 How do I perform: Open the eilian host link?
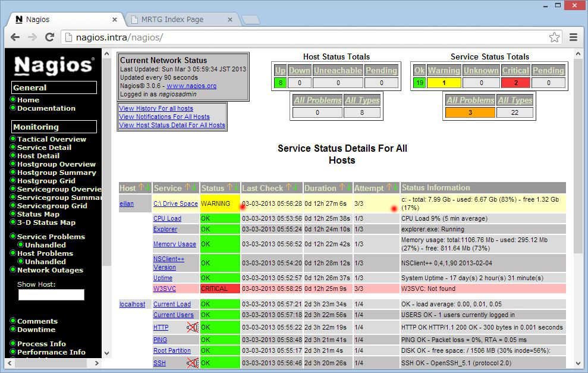click(127, 204)
